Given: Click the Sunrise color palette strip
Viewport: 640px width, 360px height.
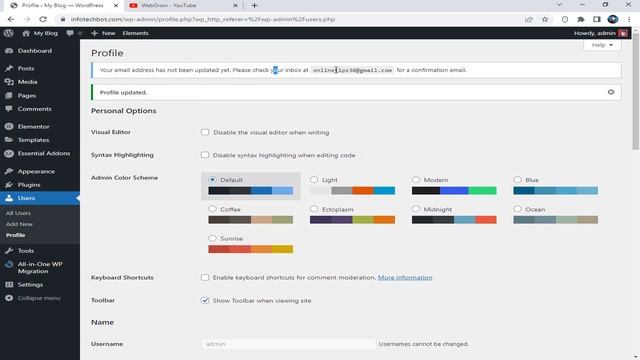Looking at the screenshot, I should coord(251,249).
